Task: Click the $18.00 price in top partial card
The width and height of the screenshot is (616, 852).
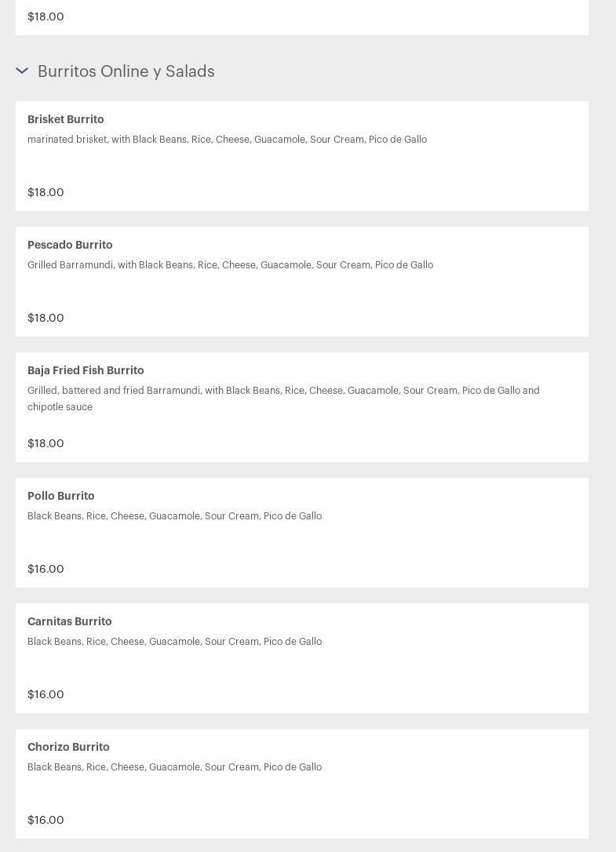Action: point(46,16)
